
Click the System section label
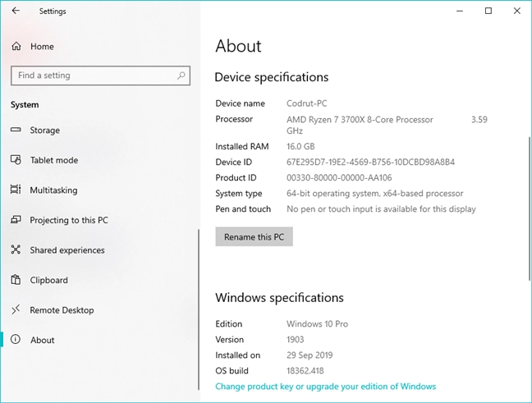tap(25, 105)
